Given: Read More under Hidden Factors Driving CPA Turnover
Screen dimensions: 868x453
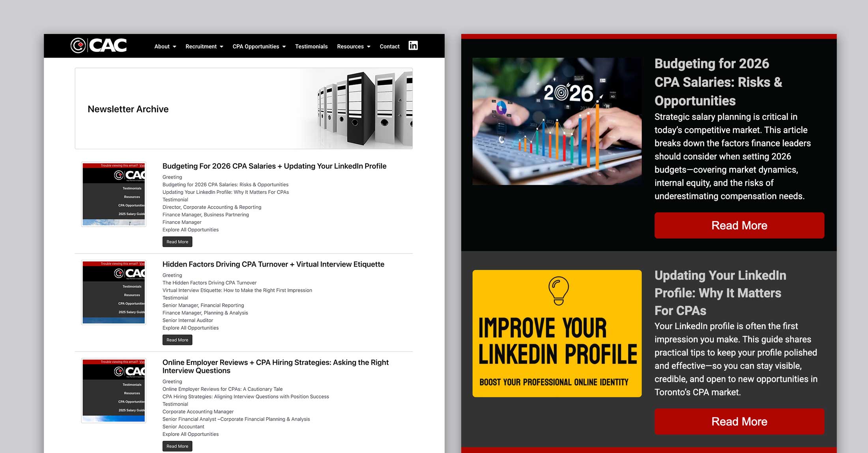Looking at the screenshot, I should pyautogui.click(x=177, y=340).
